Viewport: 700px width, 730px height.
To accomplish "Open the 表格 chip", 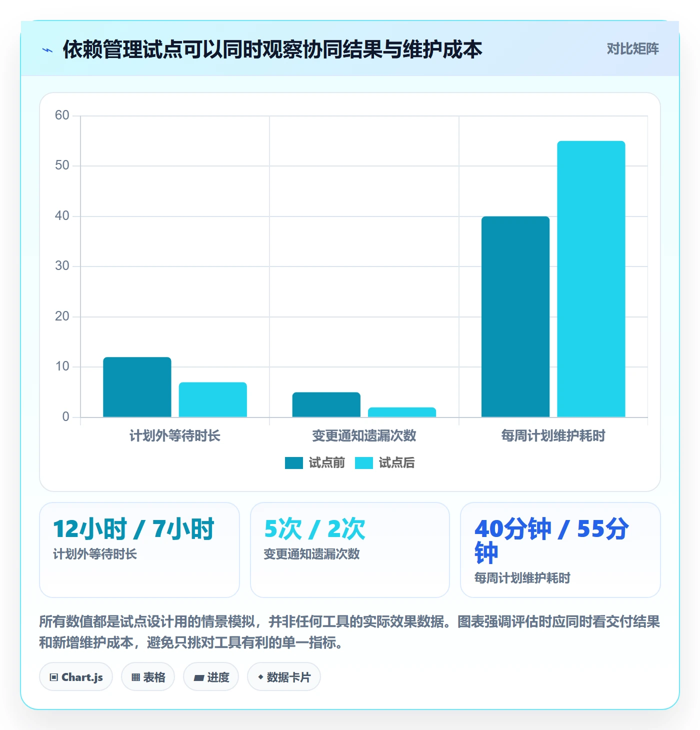I will click(148, 677).
